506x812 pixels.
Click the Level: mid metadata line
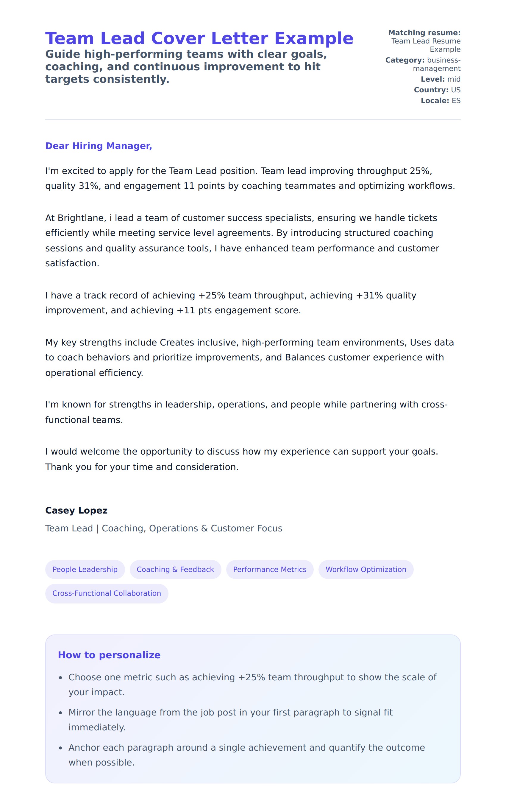tap(441, 79)
